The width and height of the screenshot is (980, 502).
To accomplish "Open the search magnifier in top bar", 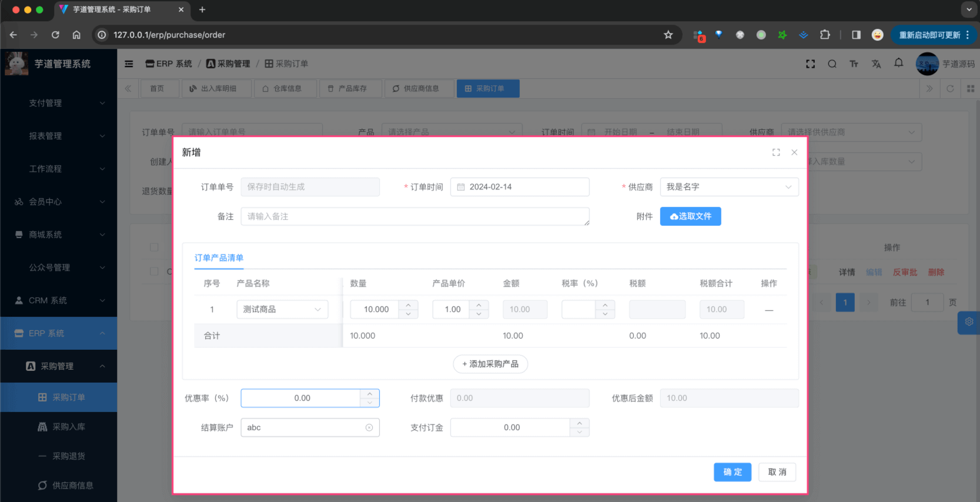I will (x=832, y=64).
